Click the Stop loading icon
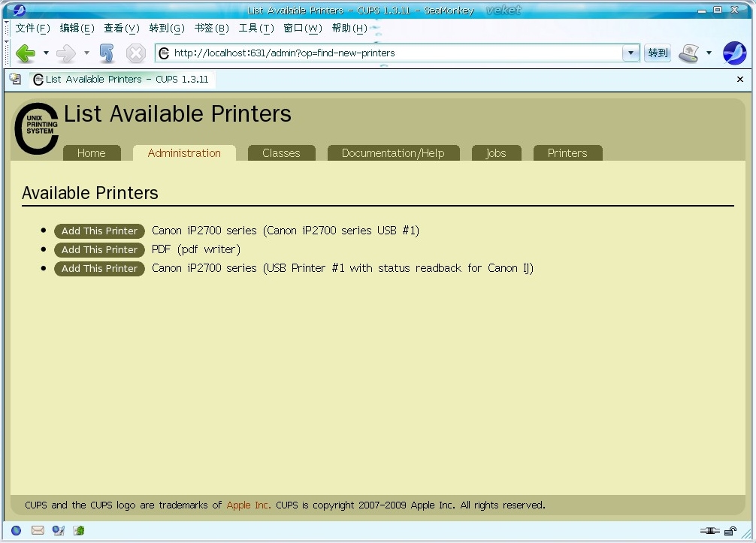756x543 pixels. [x=136, y=53]
